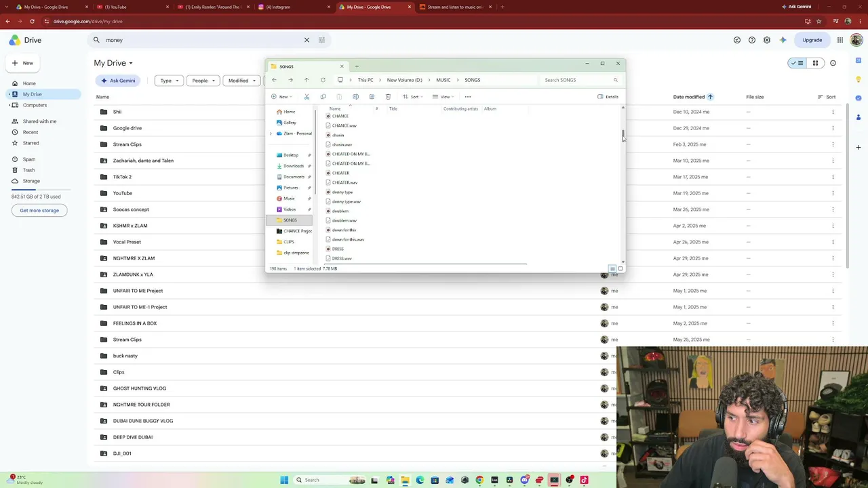
Task: Click the Delete trash icon in Explorer toolbar
Action: (x=388, y=97)
